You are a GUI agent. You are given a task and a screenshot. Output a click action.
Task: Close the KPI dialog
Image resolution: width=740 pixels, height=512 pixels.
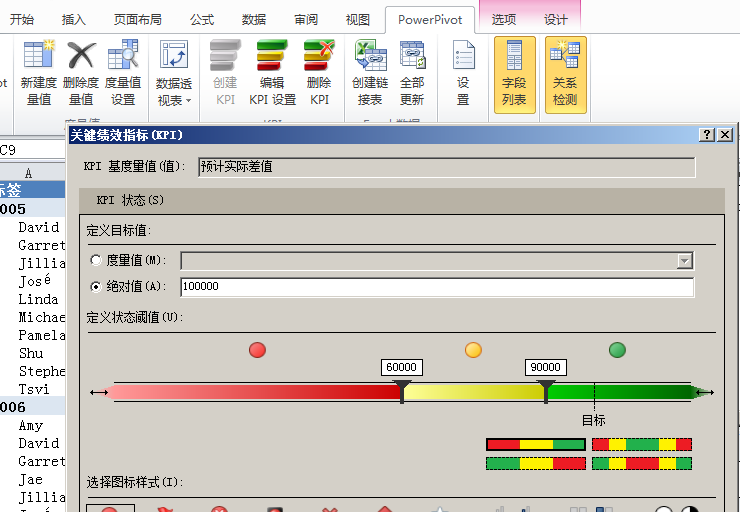[725, 135]
